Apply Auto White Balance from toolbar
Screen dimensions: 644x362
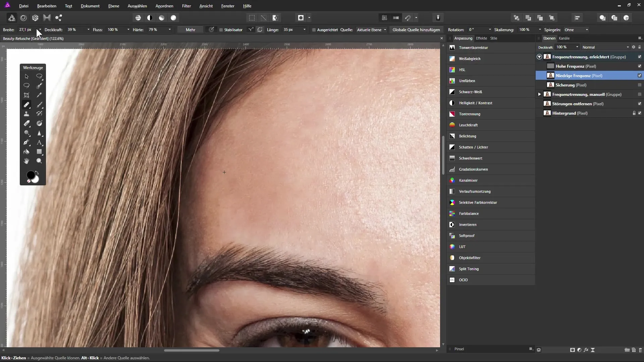point(173,18)
